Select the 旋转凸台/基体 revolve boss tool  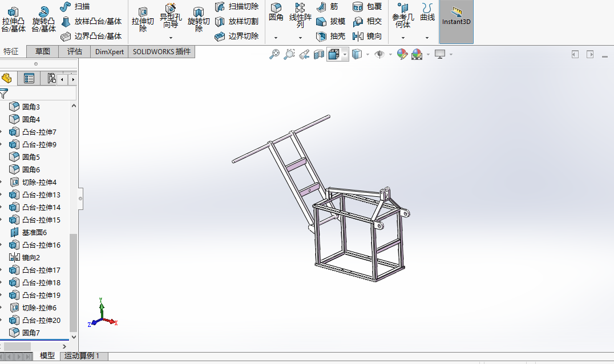coord(43,19)
